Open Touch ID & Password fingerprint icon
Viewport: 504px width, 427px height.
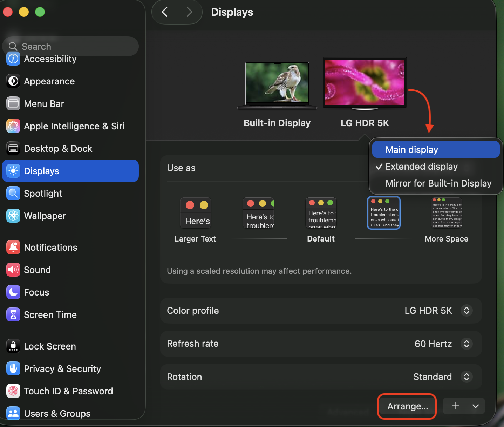click(x=13, y=391)
